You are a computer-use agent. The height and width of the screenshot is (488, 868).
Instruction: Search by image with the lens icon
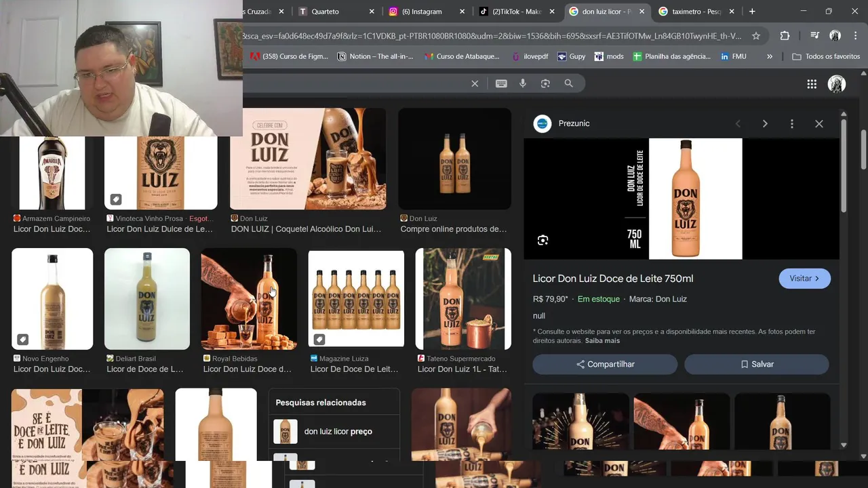coord(545,83)
